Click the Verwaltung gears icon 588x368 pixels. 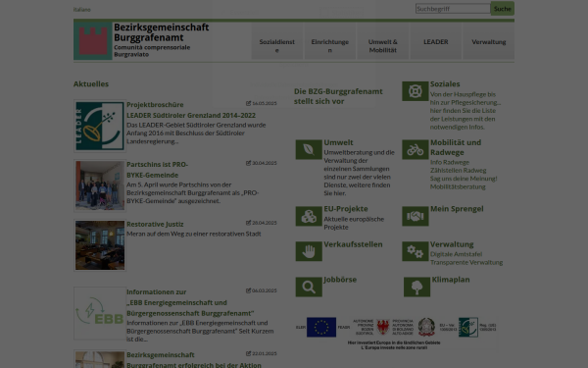tap(416, 251)
